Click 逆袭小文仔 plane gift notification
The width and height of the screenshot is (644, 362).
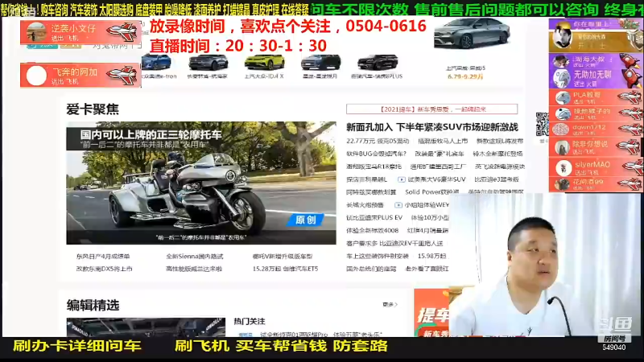pos(80,32)
